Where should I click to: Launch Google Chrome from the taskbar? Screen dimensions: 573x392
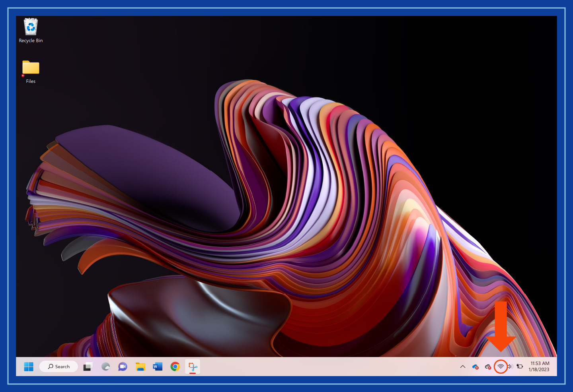tap(175, 367)
